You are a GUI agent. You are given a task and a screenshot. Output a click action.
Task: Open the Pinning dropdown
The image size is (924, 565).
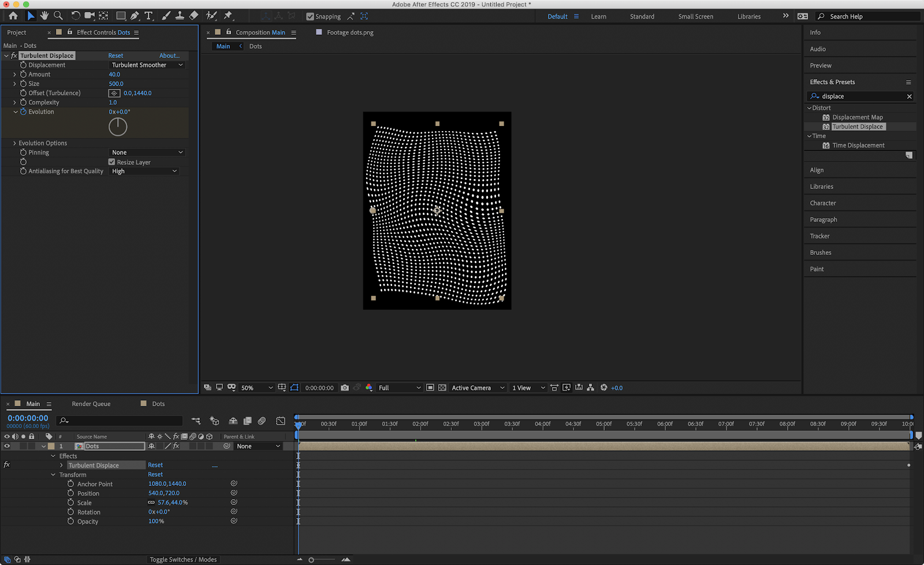coord(147,153)
